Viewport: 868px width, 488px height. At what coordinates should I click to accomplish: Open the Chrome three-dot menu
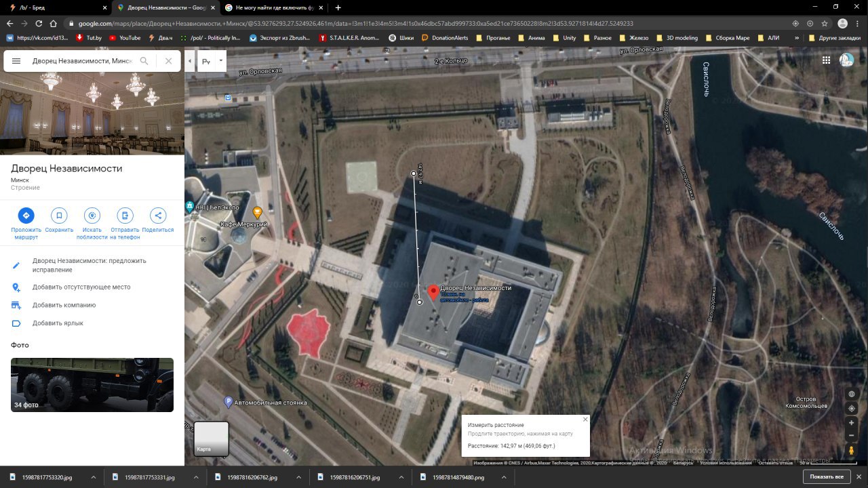(858, 23)
